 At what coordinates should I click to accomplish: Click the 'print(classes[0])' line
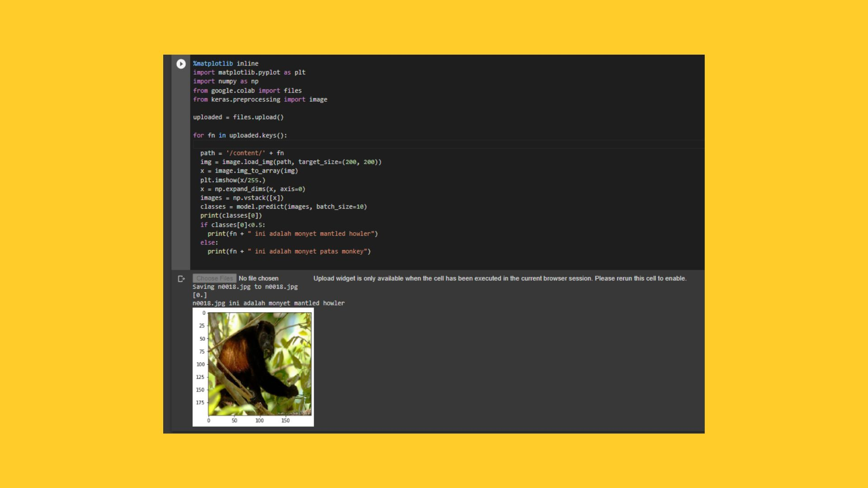231,216
